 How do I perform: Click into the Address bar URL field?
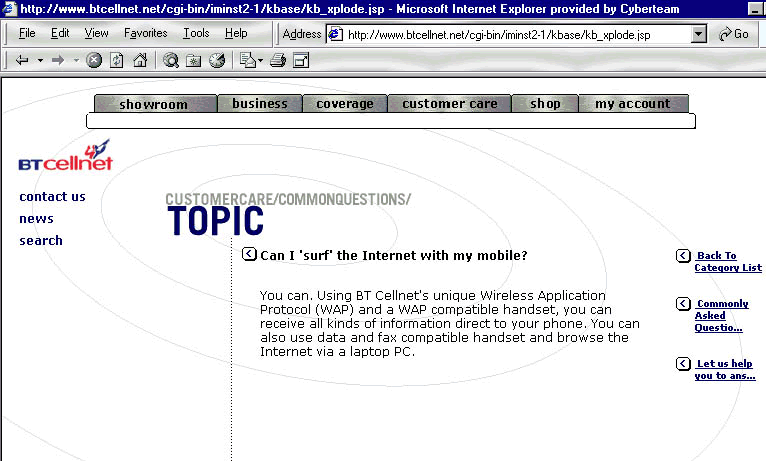pos(518,34)
